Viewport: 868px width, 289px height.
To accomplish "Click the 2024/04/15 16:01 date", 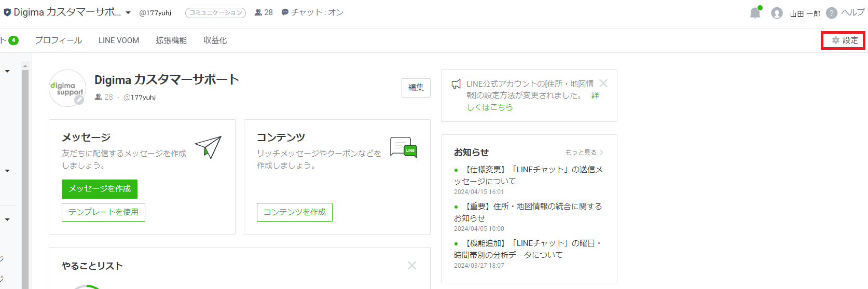I will (x=479, y=192).
